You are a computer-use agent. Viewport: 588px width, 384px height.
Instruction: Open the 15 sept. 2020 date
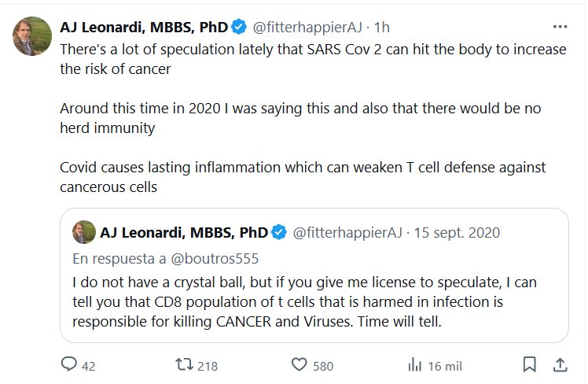coord(457,233)
